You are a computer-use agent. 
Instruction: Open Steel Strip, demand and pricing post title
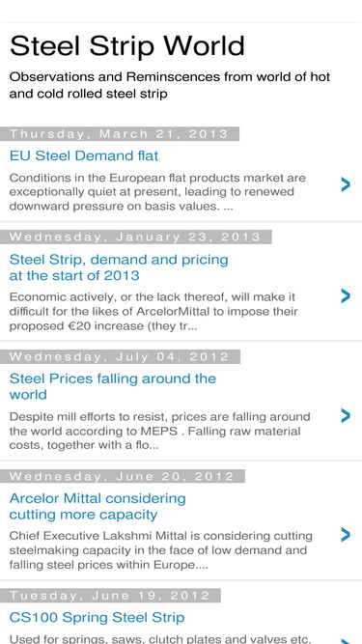tap(119, 266)
